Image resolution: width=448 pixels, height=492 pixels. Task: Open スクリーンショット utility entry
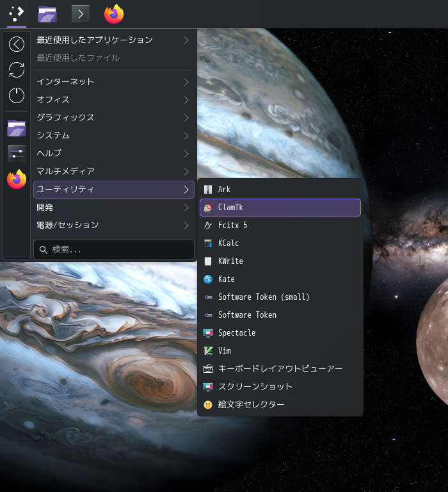[280, 386]
